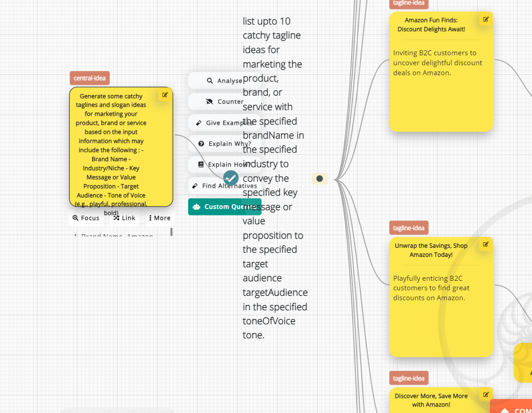The height and width of the screenshot is (413, 532).
Task: Choose Explain How?
Action: click(x=224, y=164)
